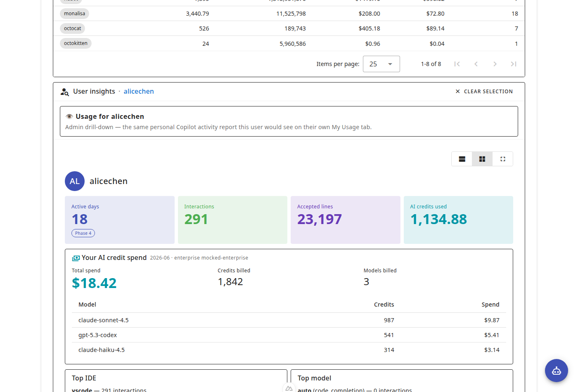Open Items per page dropdown showing 25
The height and width of the screenshot is (392, 578).
[381, 64]
